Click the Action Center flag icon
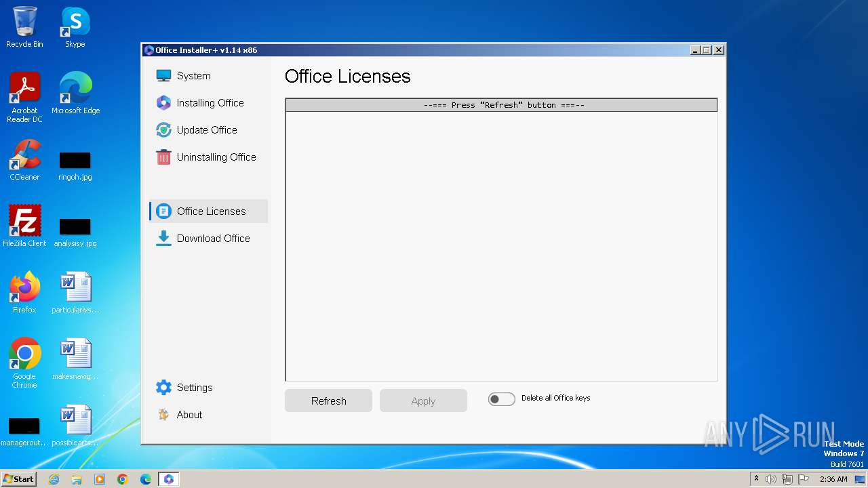 tap(804, 479)
